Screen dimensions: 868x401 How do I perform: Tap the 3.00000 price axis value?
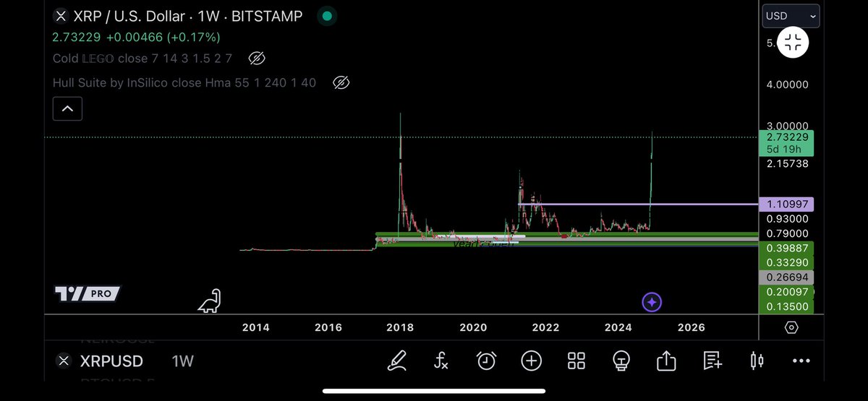coord(787,126)
